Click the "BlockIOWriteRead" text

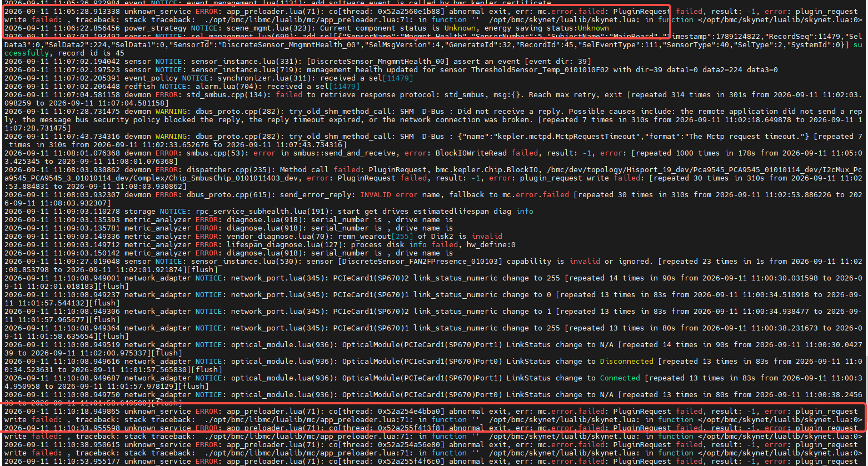(471, 153)
